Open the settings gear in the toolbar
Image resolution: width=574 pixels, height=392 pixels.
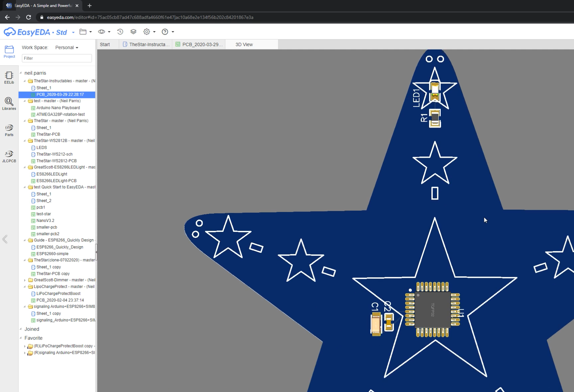[147, 32]
